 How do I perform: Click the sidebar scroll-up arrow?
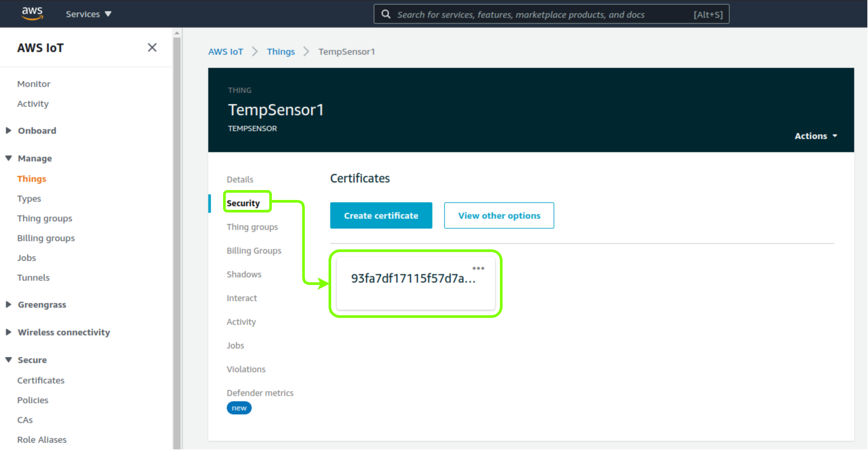pyautogui.click(x=177, y=33)
